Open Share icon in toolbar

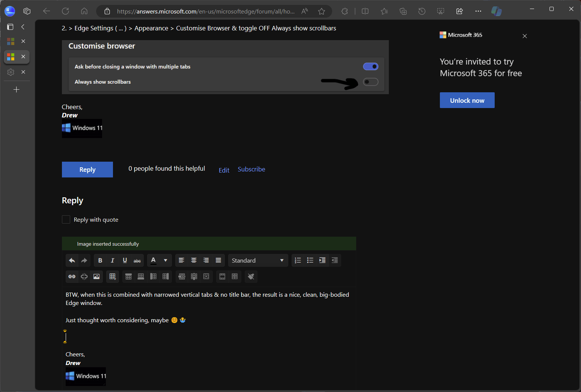[459, 11]
